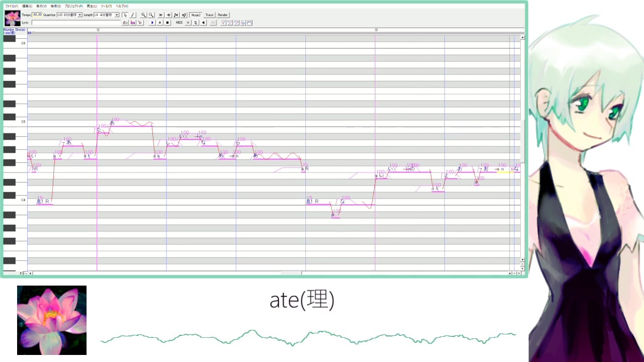
Task: Jump to start with left-arrow bar icon
Action: pyautogui.click(x=161, y=15)
